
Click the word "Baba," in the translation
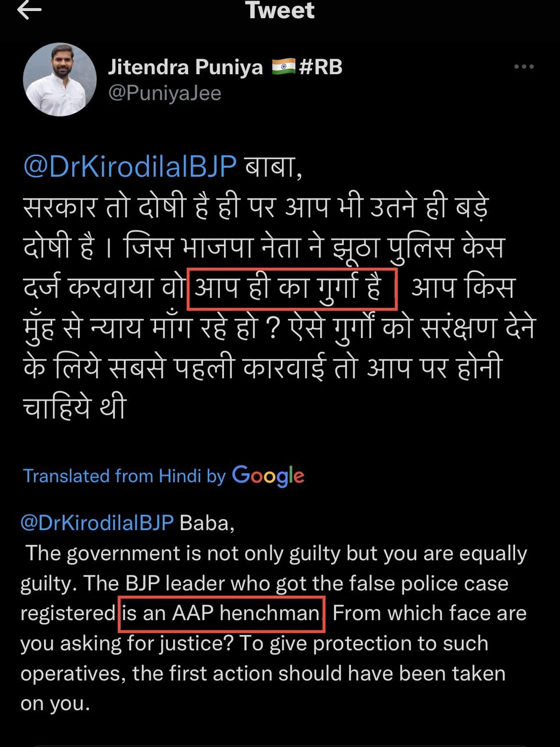click(x=207, y=523)
